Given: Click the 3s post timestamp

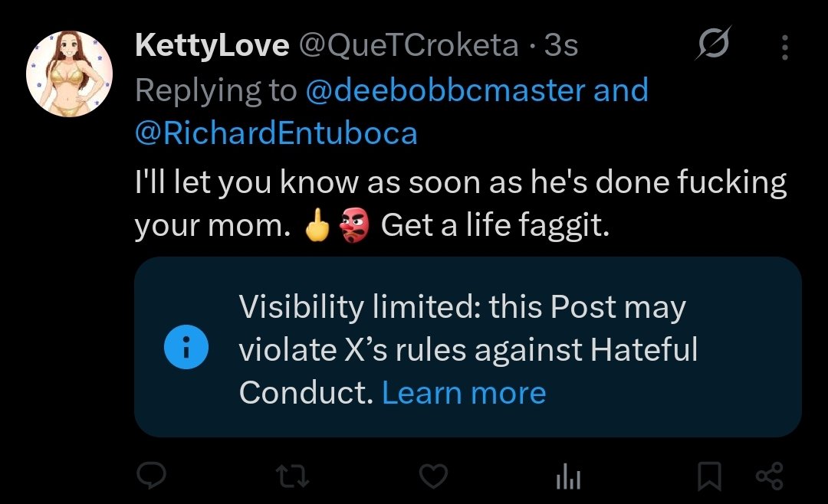Looking at the screenshot, I should 560,46.
